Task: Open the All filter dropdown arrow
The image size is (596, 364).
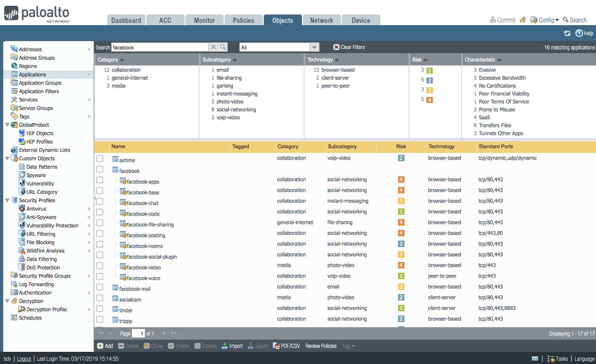Action: click(x=315, y=47)
